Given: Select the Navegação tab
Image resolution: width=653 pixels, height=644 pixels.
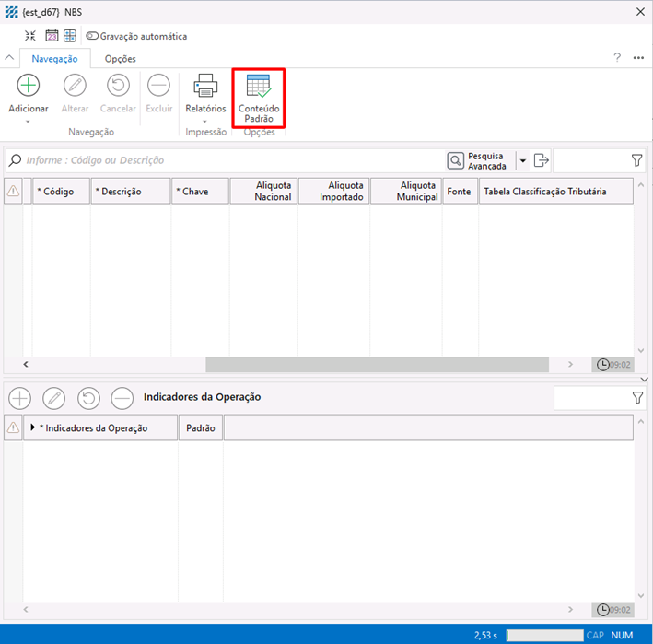Looking at the screenshot, I should pyautogui.click(x=55, y=59).
